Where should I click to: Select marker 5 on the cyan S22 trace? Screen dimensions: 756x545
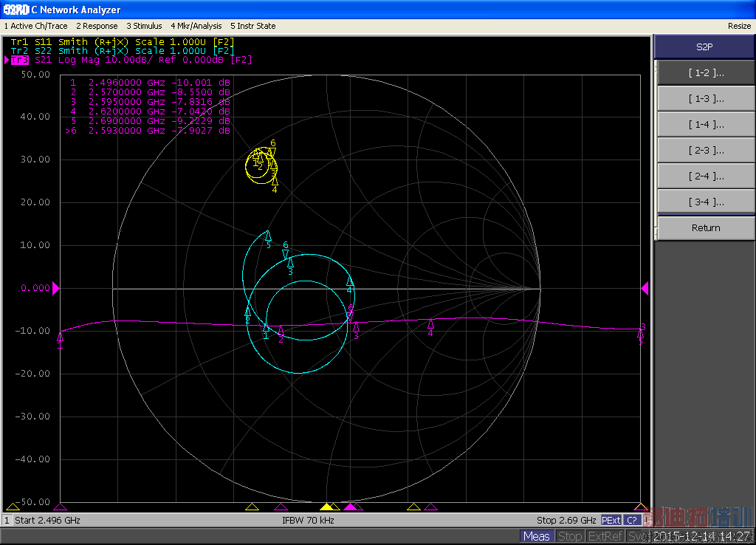[268, 236]
